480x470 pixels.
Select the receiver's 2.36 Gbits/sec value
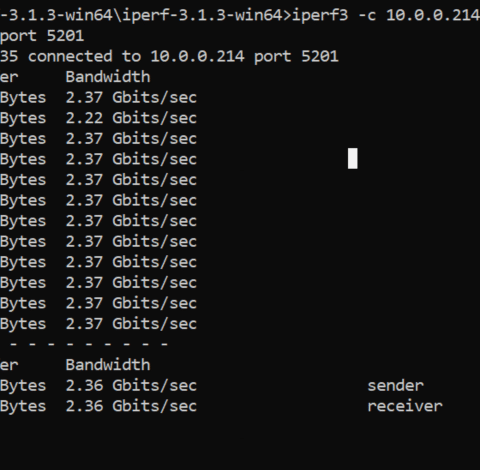(x=131, y=406)
